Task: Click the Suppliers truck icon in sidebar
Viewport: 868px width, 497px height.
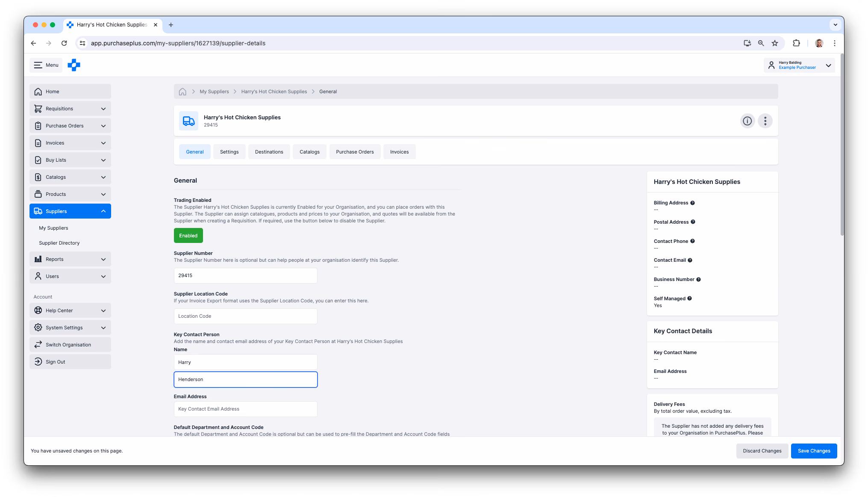Action: [x=38, y=211]
